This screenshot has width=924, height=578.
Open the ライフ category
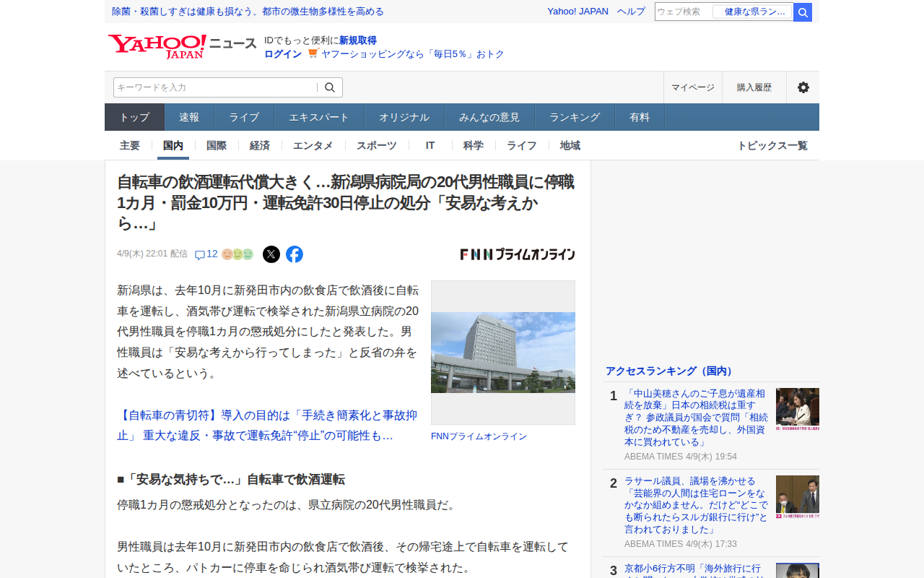[x=522, y=145]
